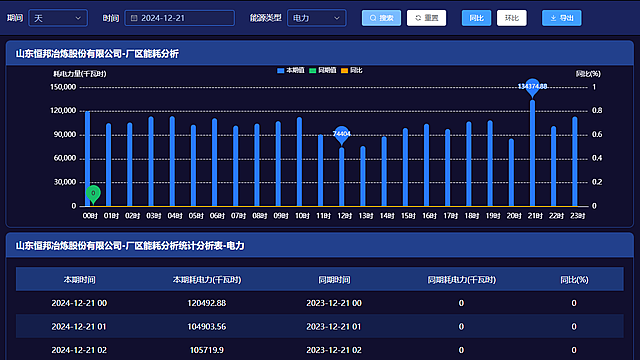The image size is (640, 360).
Task: Click the 21时 x-axis label
Action: coord(535,216)
